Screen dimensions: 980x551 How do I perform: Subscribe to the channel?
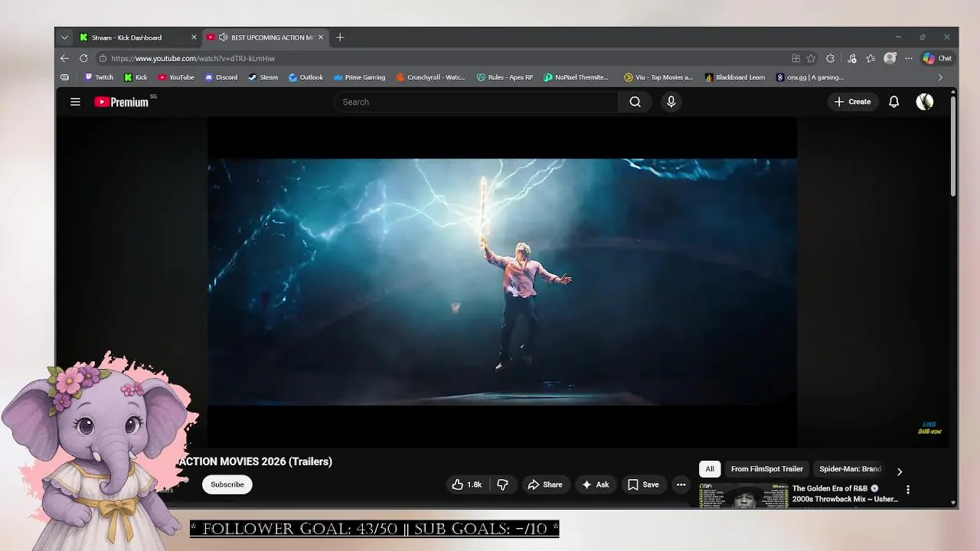click(227, 484)
